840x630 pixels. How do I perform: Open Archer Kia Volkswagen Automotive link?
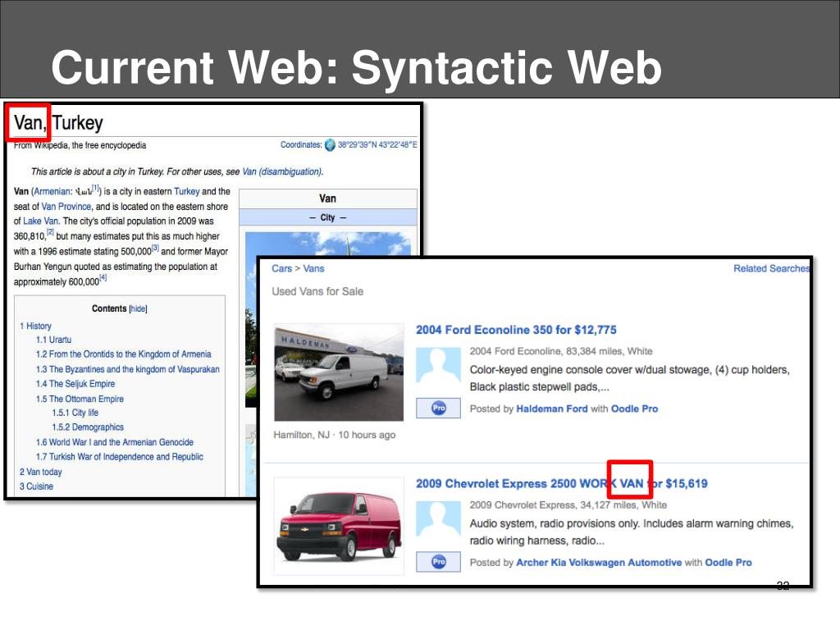pos(599,563)
